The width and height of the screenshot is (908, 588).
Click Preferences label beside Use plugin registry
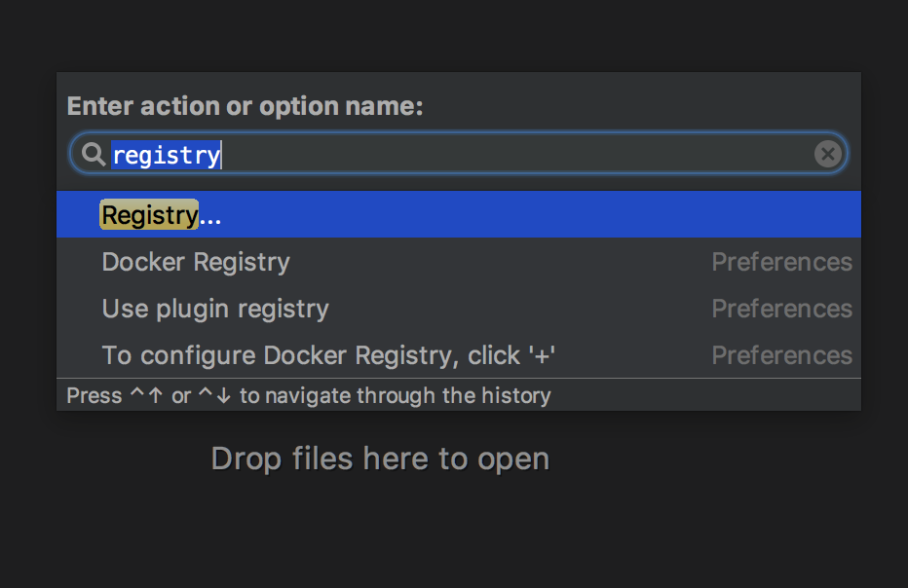[x=781, y=309]
